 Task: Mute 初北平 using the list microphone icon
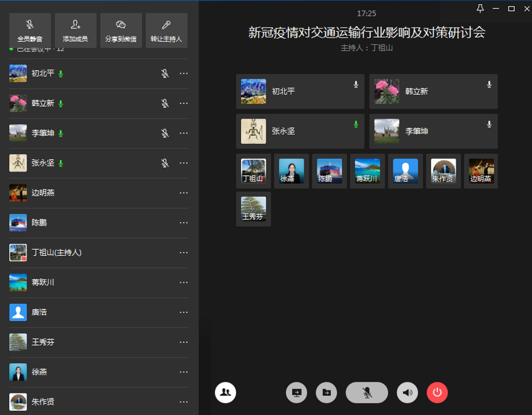point(165,74)
